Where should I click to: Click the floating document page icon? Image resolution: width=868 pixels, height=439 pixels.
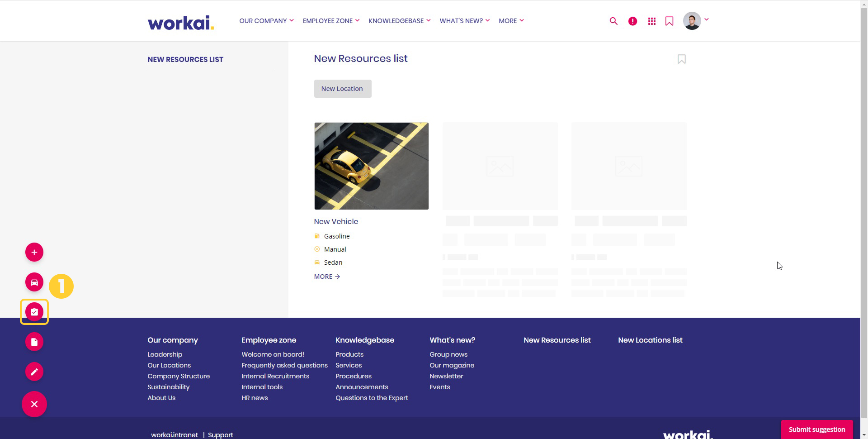(x=34, y=342)
